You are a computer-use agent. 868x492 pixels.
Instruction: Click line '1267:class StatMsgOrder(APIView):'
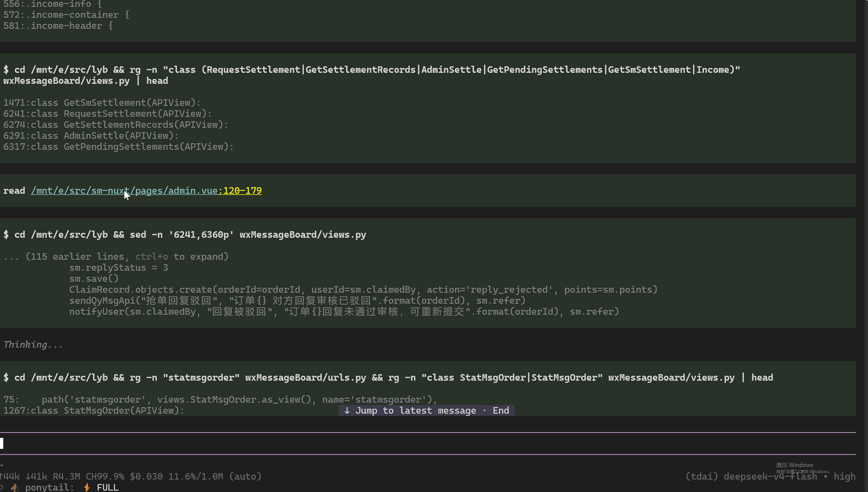[x=94, y=411]
